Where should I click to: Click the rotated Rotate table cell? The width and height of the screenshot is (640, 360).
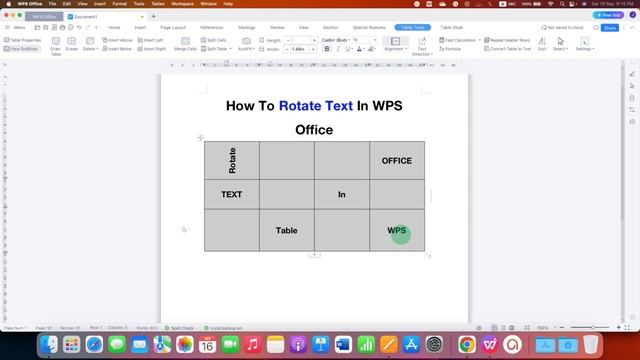pyautogui.click(x=232, y=160)
